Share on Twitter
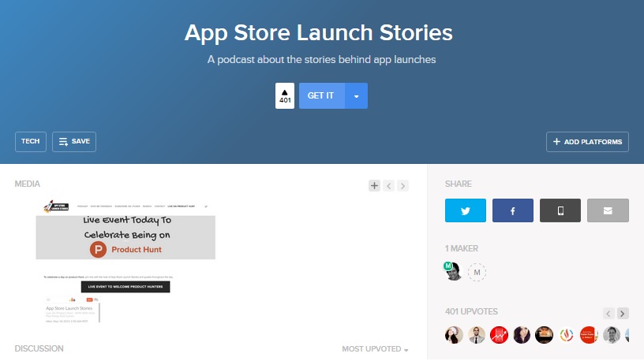The image size is (644, 361). click(x=466, y=210)
